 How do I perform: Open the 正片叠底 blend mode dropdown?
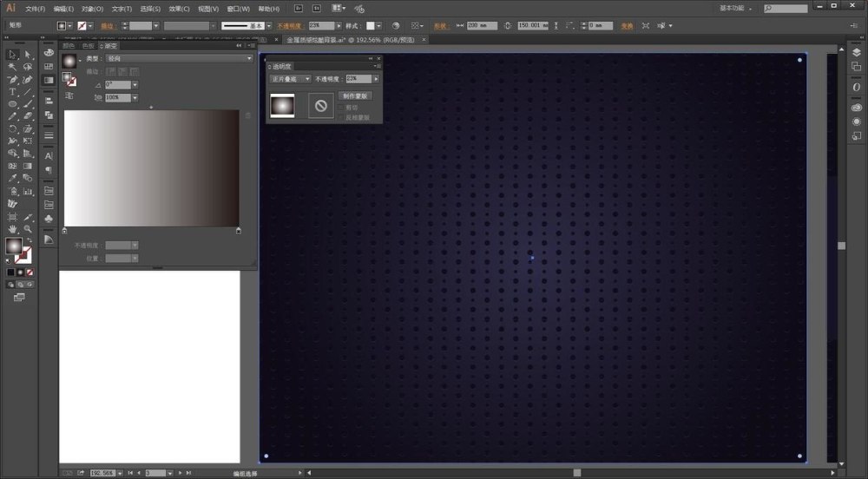pos(290,79)
